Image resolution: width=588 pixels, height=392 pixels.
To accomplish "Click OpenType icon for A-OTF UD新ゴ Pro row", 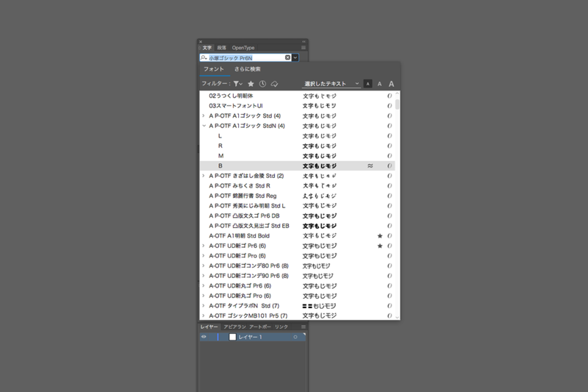I will coord(390,256).
